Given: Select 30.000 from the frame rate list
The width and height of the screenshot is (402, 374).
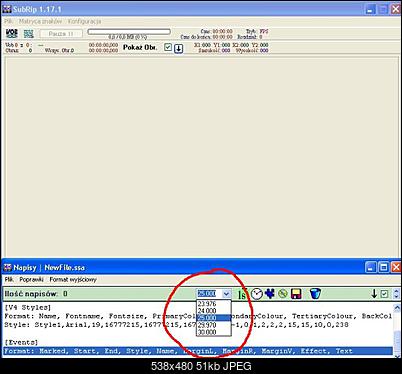Looking at the screenshot, I should click(213, 332).
